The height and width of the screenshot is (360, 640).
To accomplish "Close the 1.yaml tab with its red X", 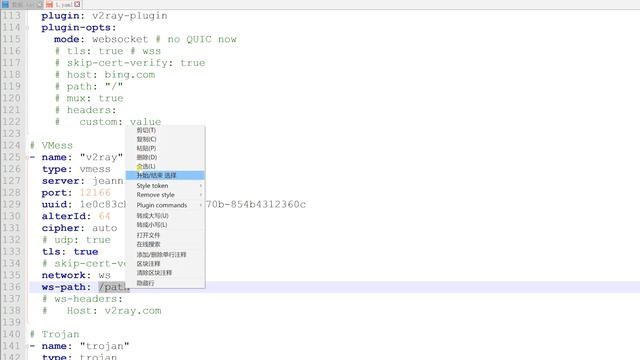I will [x=77, y=4].
